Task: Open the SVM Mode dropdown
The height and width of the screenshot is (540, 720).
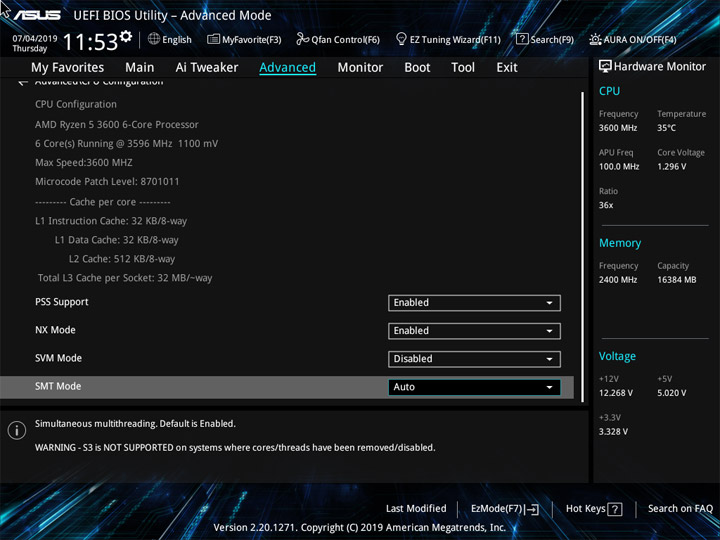Action: pyautogui.click(x=474, y=359)
